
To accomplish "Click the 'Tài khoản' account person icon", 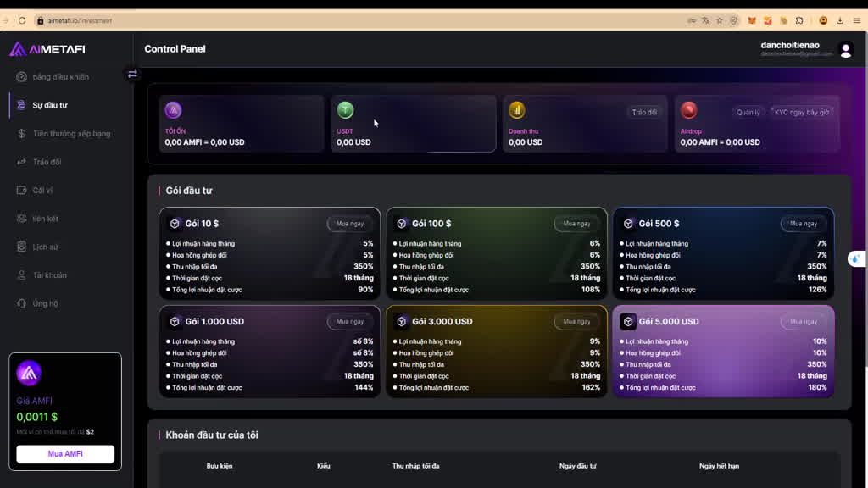I will tap(22, 275).
